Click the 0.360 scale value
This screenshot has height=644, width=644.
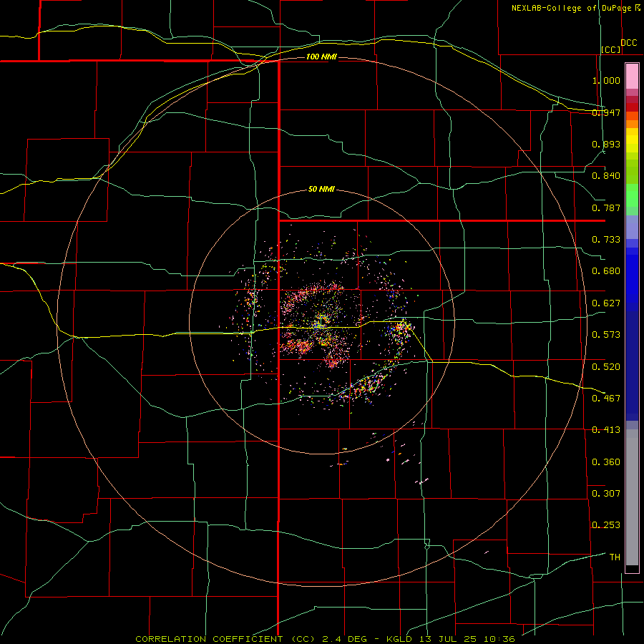[606, 462]
